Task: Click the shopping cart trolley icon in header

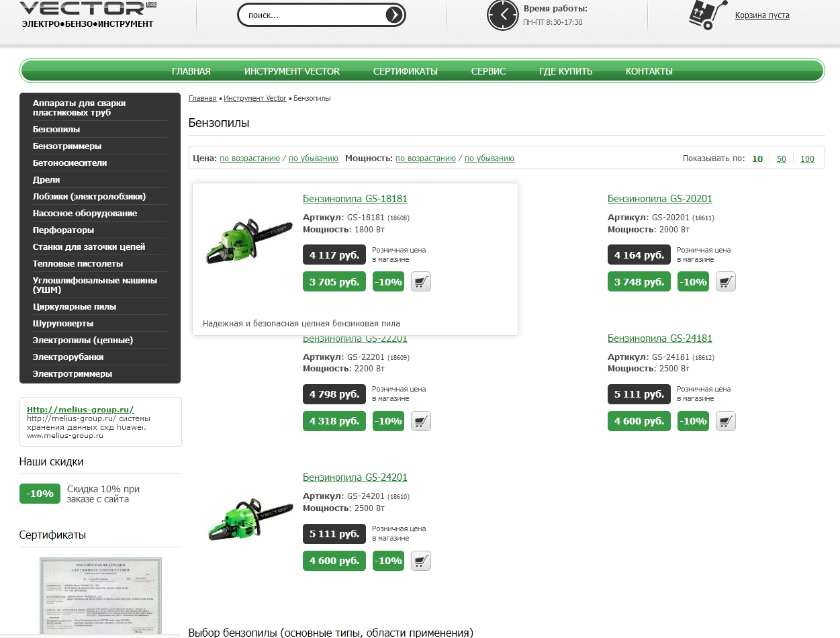Action: click(x=708, y=15)
